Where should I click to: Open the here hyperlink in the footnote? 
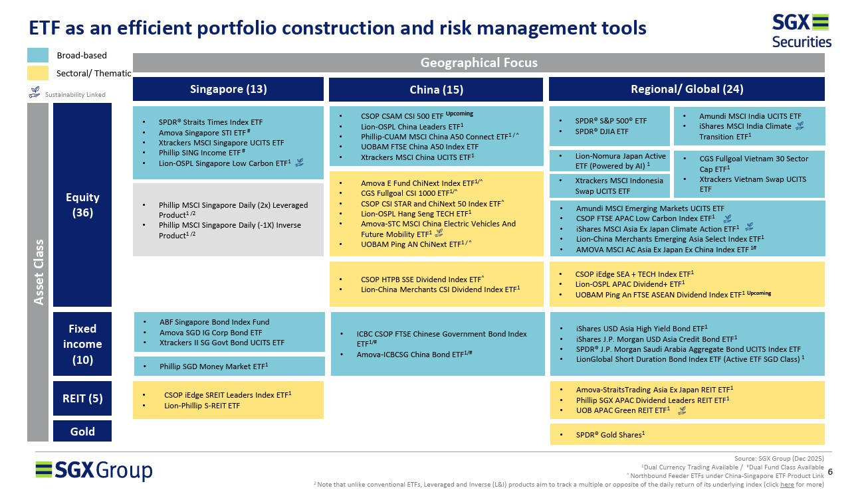[x=786, y=485]
